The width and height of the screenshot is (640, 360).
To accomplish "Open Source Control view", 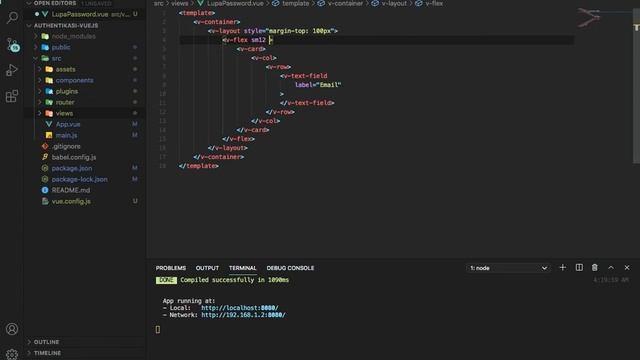I will [x=12, y=44].
